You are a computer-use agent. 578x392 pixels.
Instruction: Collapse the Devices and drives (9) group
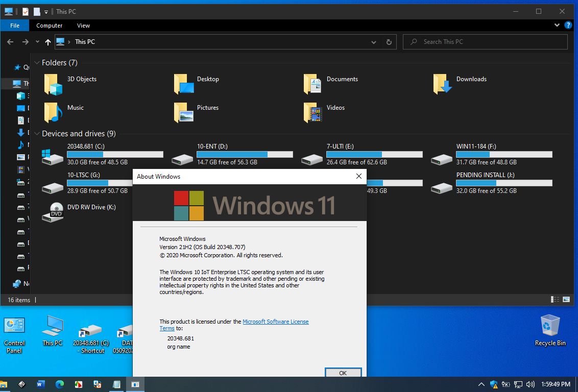pos(37,134)
